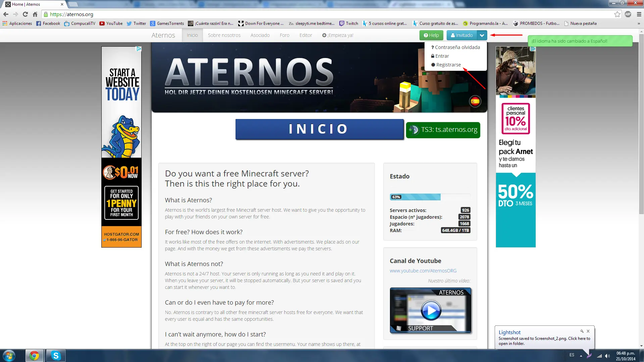The image size is (644, 362).
Task: Open the Twitch bookmark
Action: pos(348,23)
